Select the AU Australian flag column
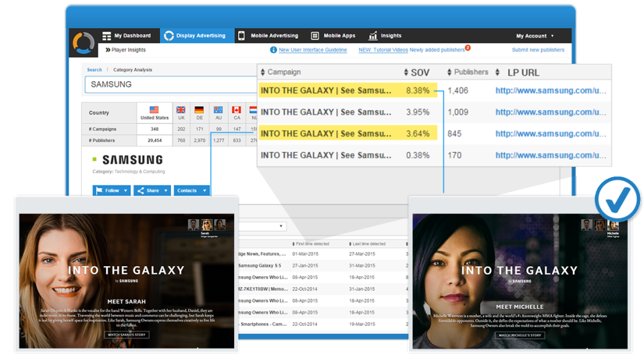Image resolution: width=644 pixels, height=358 pixels. (x=219, y=113)
